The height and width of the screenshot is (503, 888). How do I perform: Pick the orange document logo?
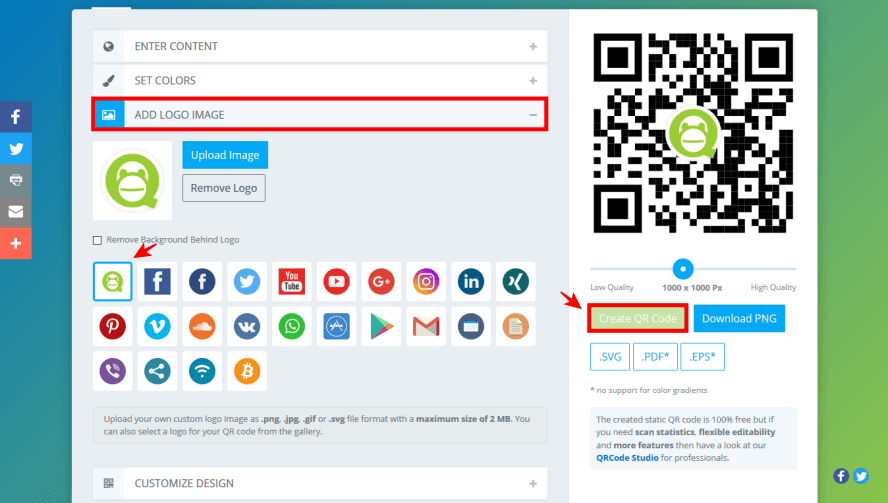click(515, 326)
